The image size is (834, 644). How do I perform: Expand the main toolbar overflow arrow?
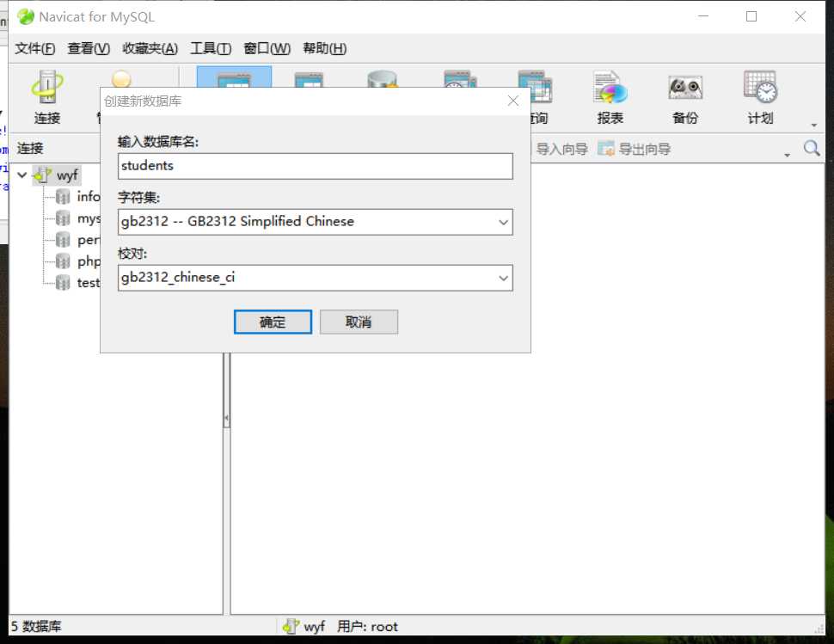(x=813, y=125)
